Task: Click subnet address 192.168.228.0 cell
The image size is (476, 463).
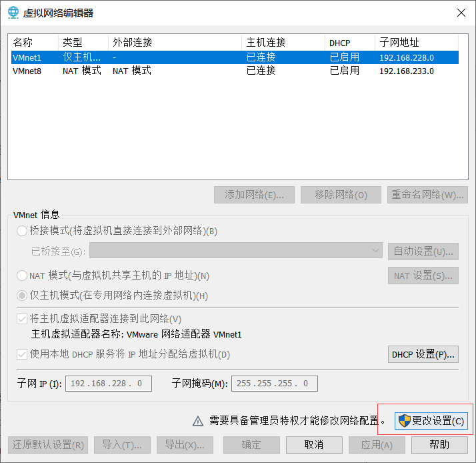Action: click(x=407, y=58)
